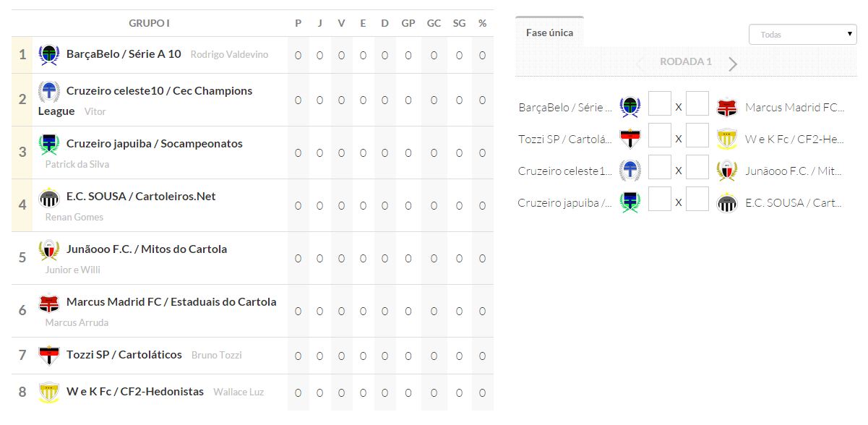This screenshot has width=868, height=425.
Task: Click BarçaBelo home score input box
Action: [x=660, y=104]
